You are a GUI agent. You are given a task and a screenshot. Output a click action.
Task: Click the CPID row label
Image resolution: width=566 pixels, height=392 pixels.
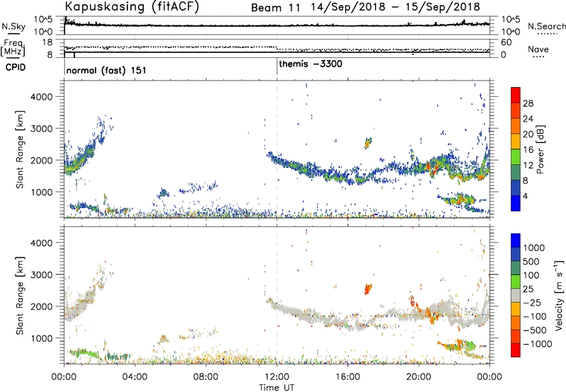click(16, 67)
